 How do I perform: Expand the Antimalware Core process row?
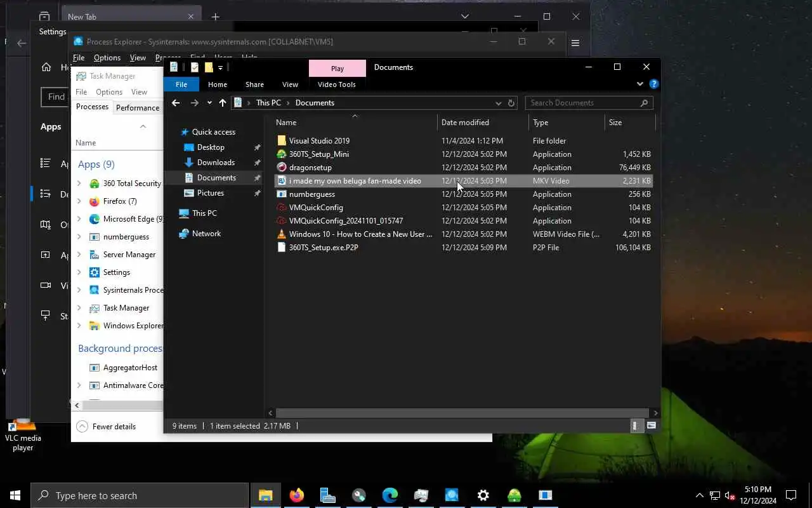coord(79,385)
